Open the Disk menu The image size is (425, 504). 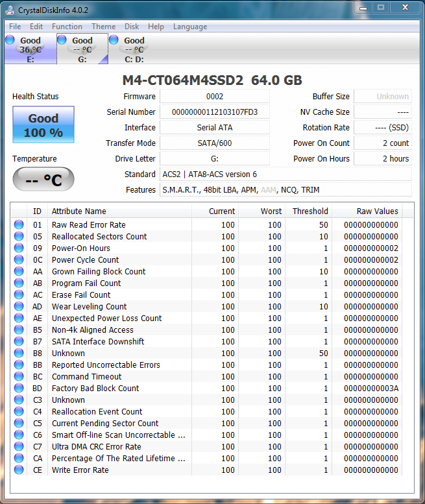point(132,27)
